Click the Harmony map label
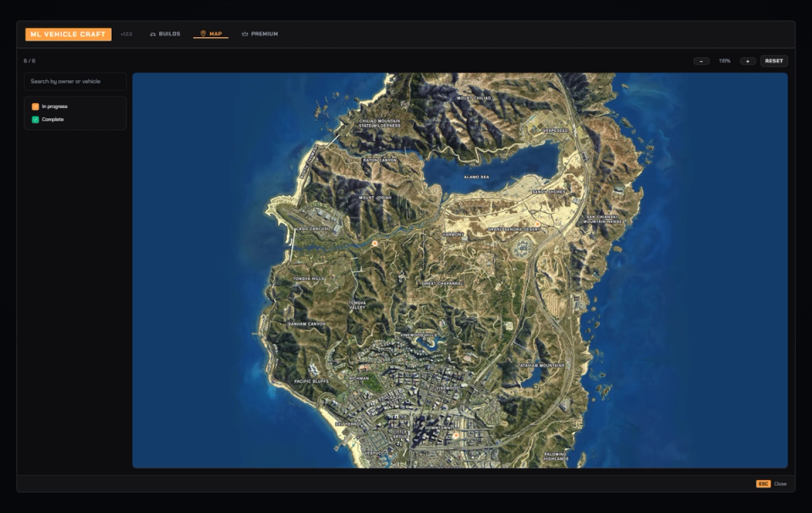 coord(453,234)
